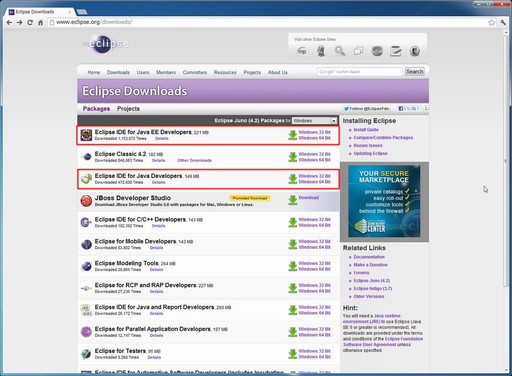Click the download arrow for C/C++ Developers
Viewport: 512px width, 376px height.
[293, 222]
